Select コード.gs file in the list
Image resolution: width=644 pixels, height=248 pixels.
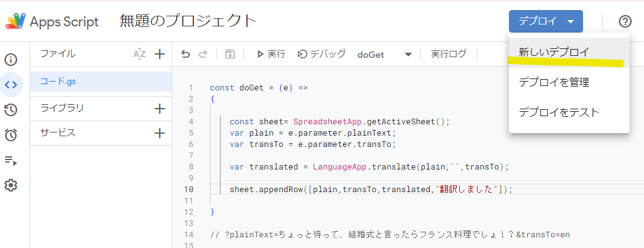[101, 82]
